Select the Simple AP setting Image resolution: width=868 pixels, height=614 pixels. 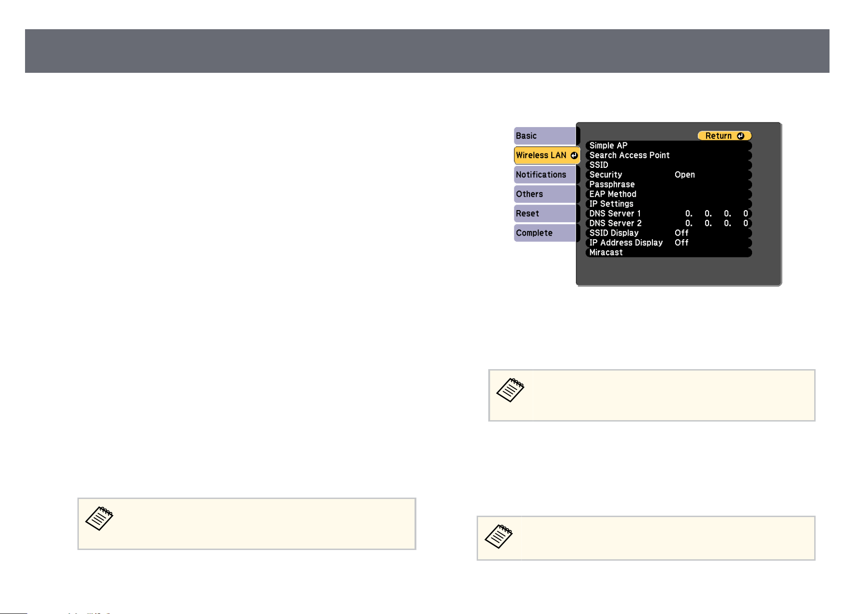pos(668,146)
